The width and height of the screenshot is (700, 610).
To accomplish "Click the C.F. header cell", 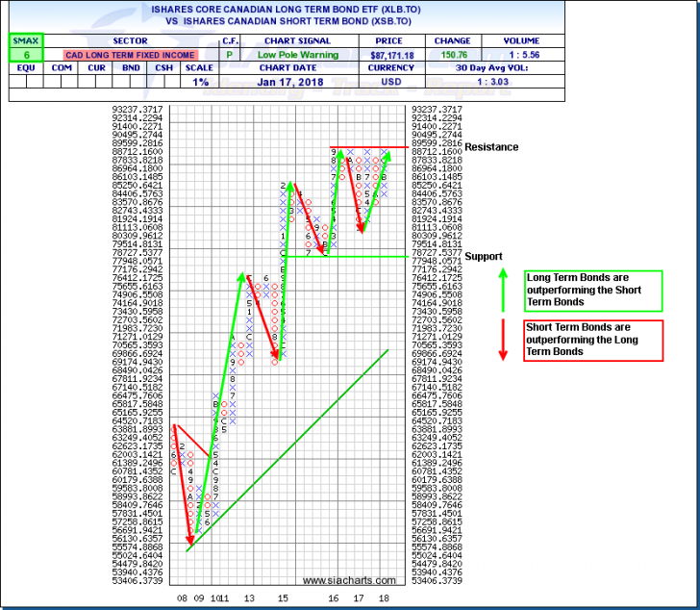I will coord(231,41).
